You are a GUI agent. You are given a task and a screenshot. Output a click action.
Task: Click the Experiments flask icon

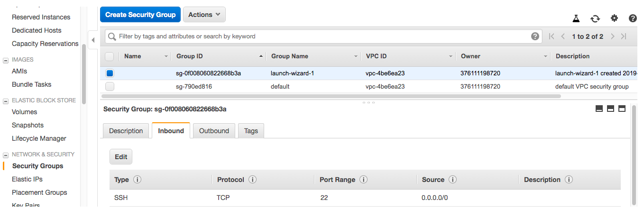[x=576, y=18]
